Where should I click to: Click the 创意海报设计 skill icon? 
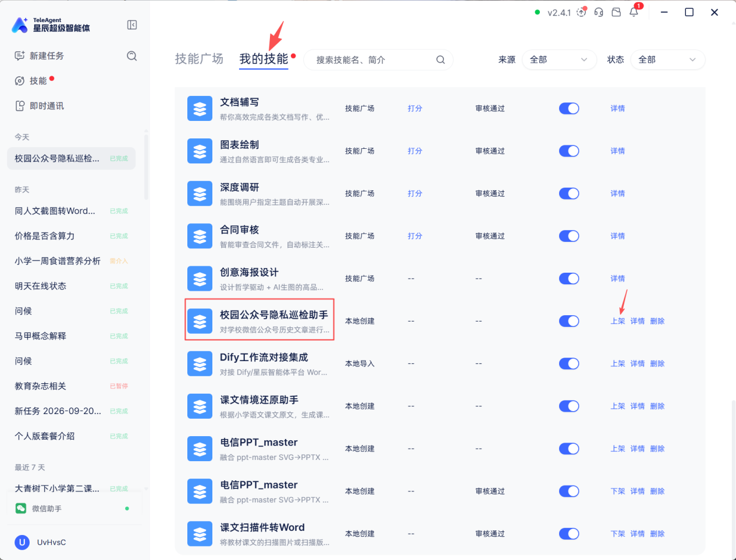click(x=200, y=279)
